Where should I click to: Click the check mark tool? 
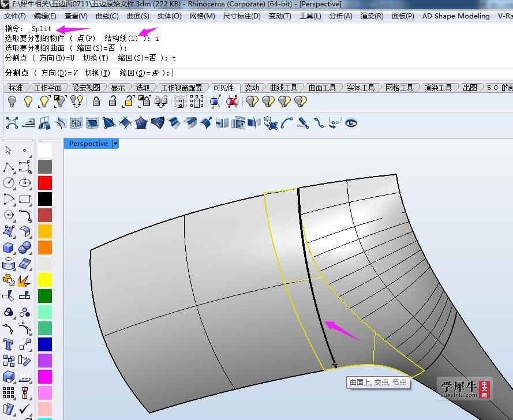pyautogui.click(x=25, y=409)
